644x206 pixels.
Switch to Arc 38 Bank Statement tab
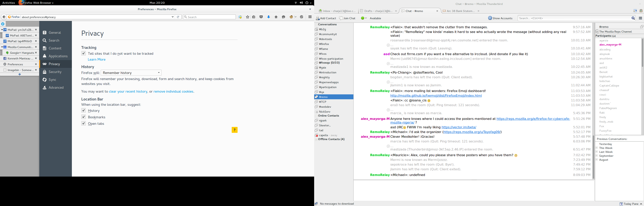coord(460,11)
